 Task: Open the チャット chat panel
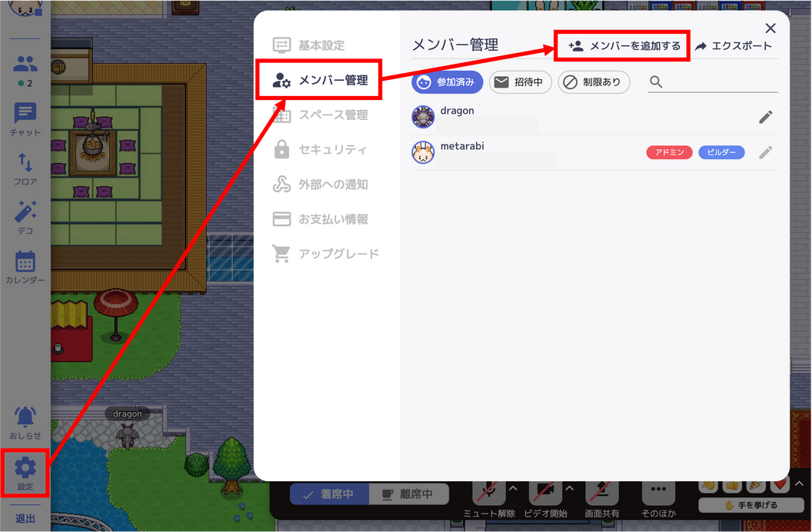[x=25, y=119]
